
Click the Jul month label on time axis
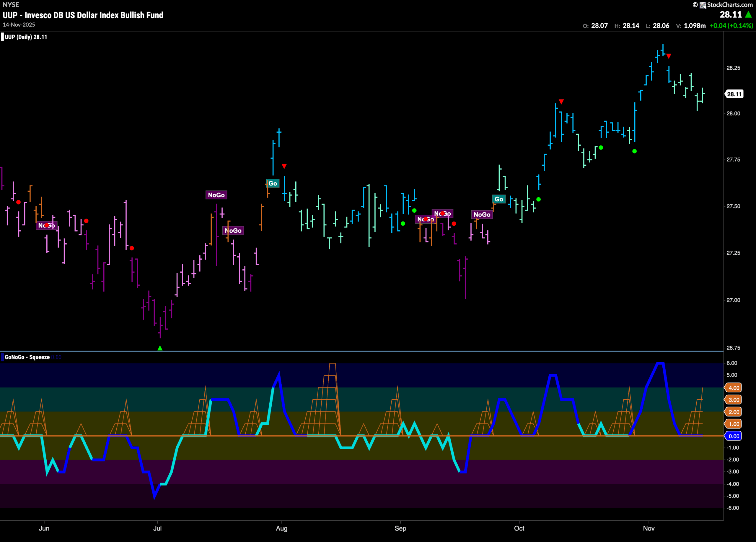(x=157, y=529)
